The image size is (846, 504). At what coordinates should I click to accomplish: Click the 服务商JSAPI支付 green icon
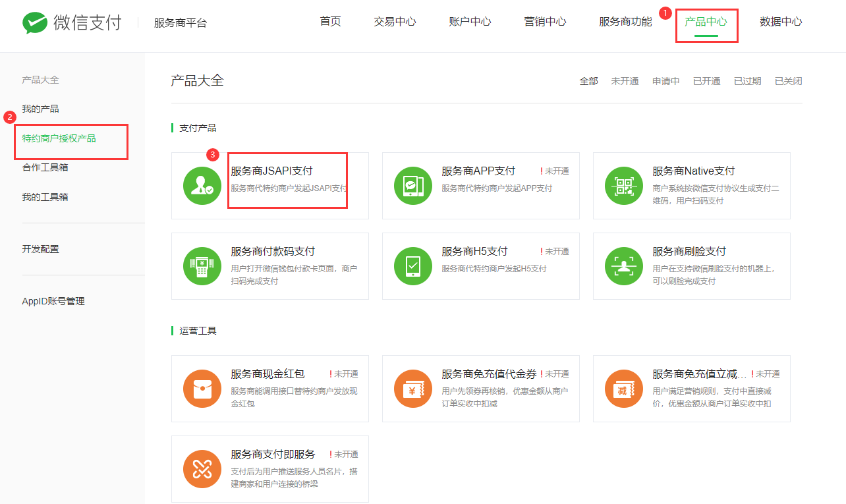[202, 186]
